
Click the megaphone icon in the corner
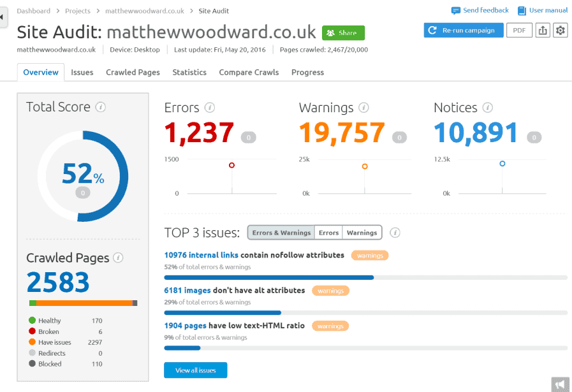click(561, 384)
